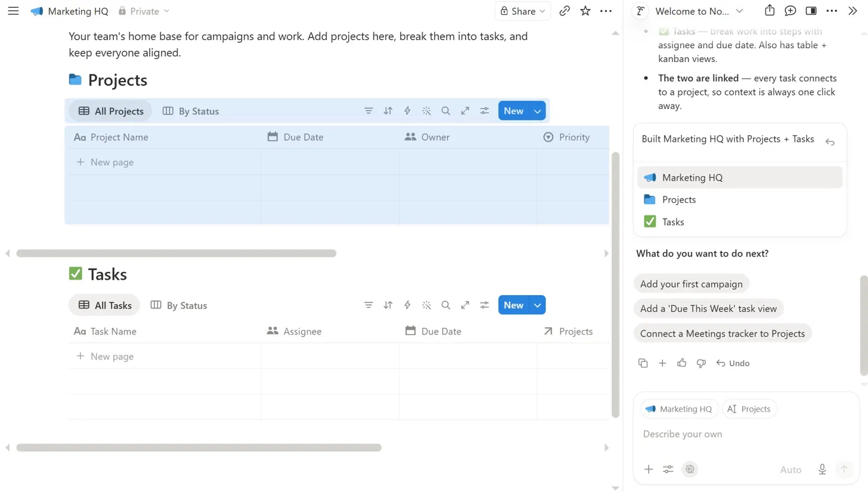Thumbs up the AI response

682,363
